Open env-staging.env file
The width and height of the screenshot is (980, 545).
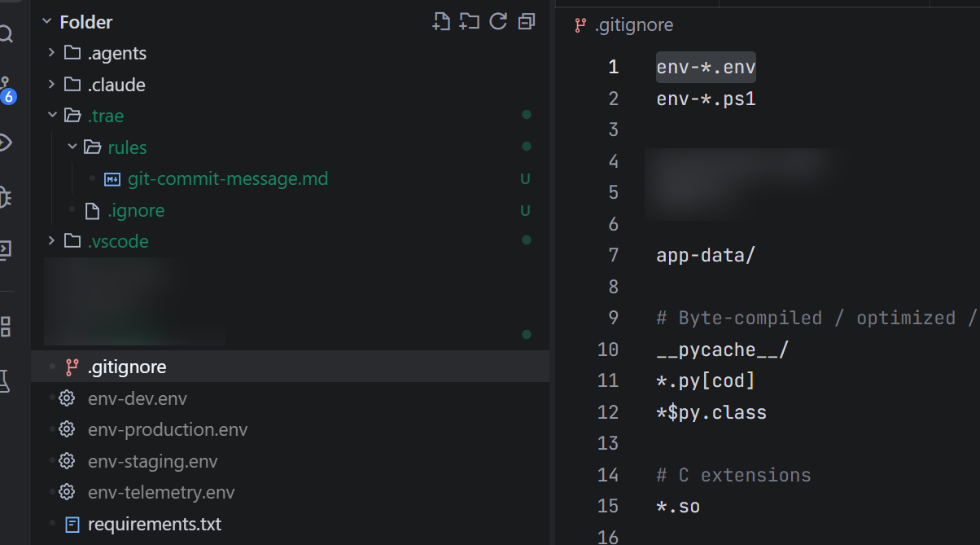coord(153,461)
